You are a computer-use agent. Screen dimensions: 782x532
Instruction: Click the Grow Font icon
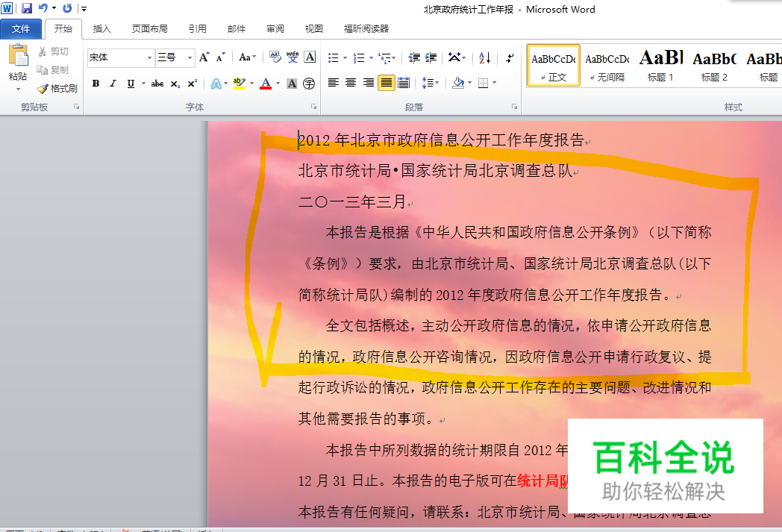204,57
